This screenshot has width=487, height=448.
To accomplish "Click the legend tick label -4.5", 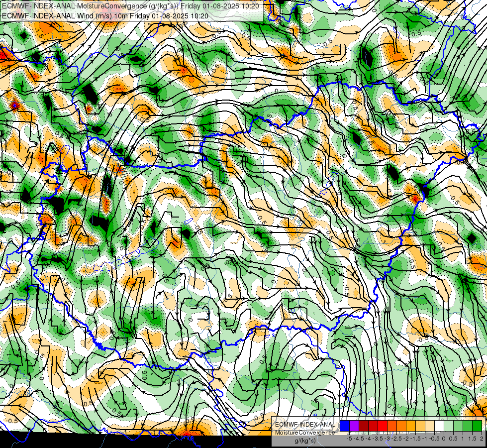I will point(359,439).
